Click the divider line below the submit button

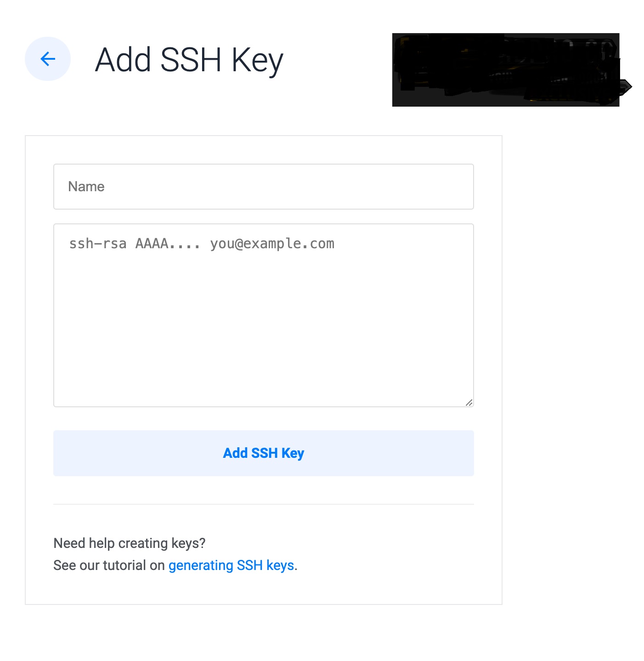click(x=263, y=504)
